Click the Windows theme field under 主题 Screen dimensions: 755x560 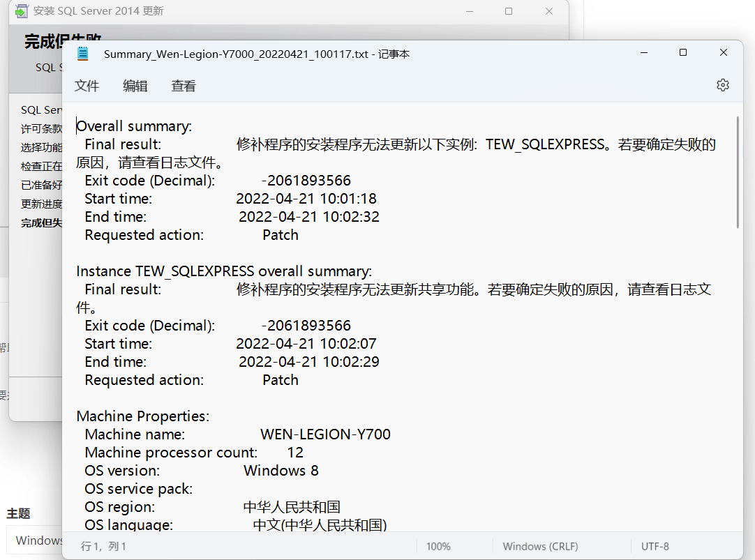pos(34,540)
